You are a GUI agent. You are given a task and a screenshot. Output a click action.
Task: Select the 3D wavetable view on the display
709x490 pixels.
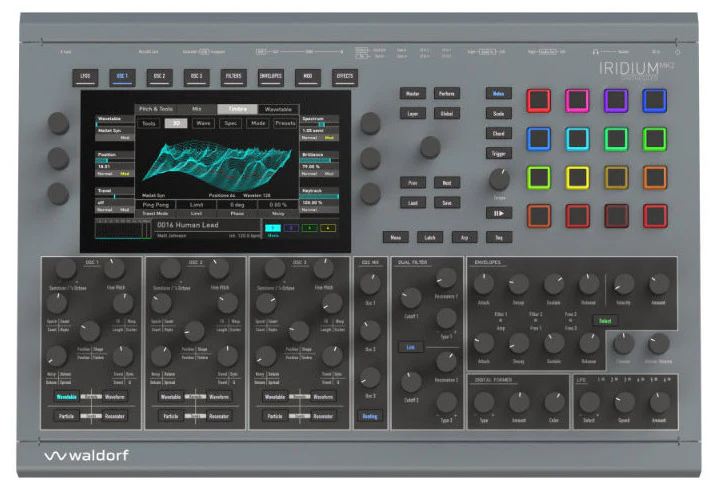(x=176, y=123)
